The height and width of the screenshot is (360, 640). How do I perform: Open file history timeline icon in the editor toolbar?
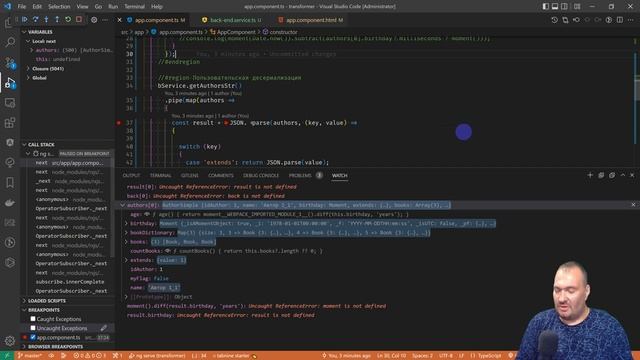click(x=554, y=20)
